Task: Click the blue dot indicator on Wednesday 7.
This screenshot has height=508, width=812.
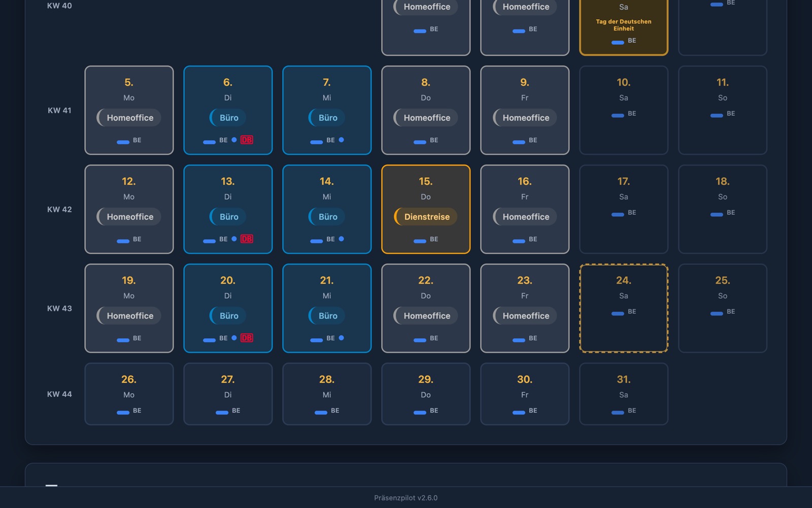Action: [x=341, y=140]
